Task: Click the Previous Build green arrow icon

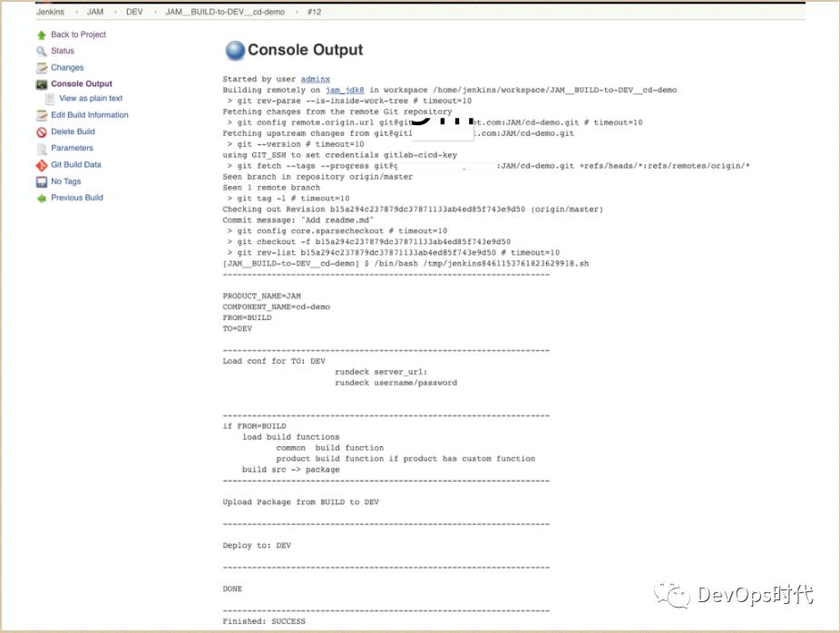Action: click(x=41, y=198)
